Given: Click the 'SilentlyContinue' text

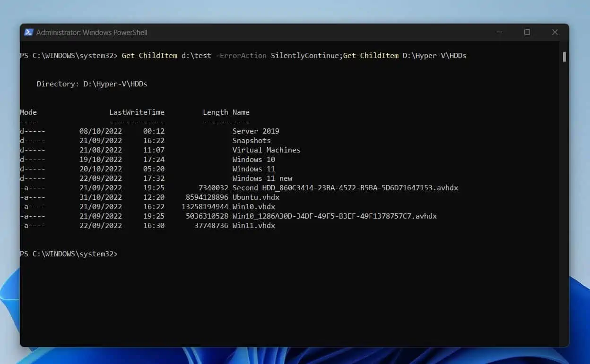Looking at the screenshot, I should point(305,56).
